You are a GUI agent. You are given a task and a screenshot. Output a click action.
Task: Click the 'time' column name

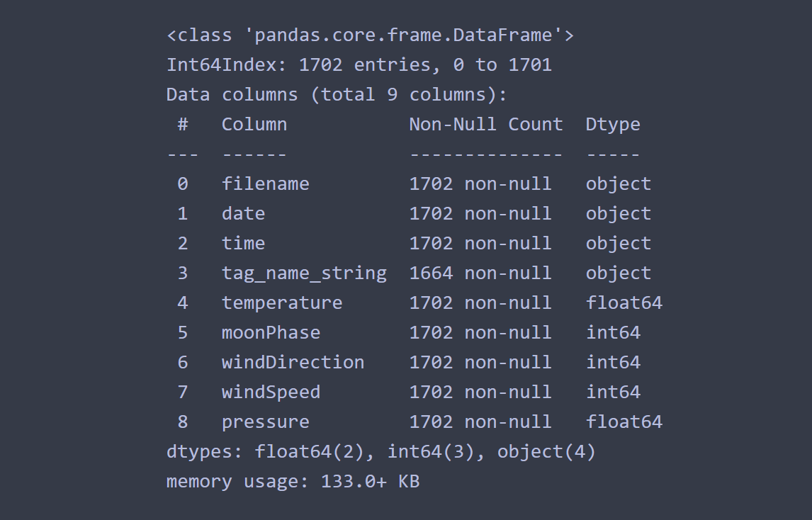[244, 244]
